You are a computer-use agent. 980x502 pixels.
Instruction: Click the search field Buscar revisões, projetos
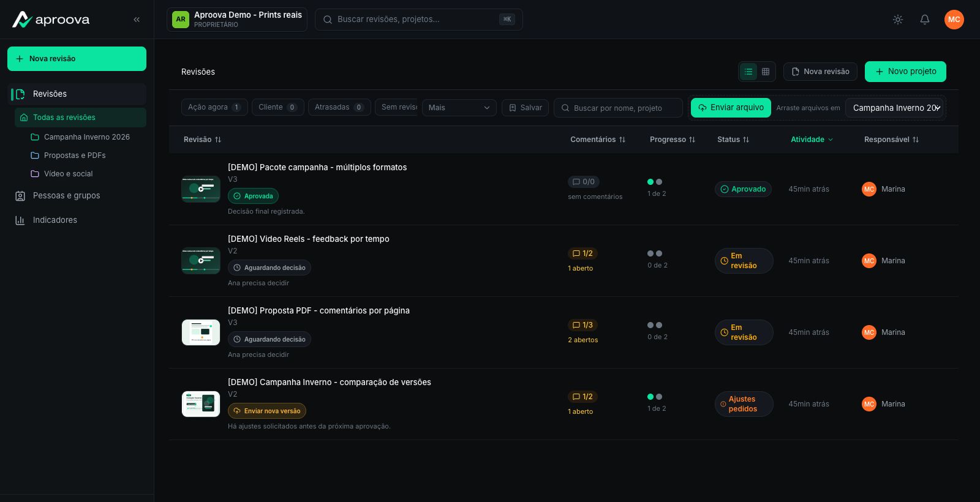[x=419, y=20]
